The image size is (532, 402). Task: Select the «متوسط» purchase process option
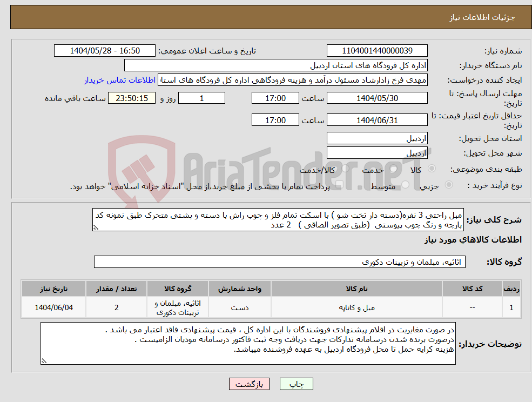(x=404, y=184)
